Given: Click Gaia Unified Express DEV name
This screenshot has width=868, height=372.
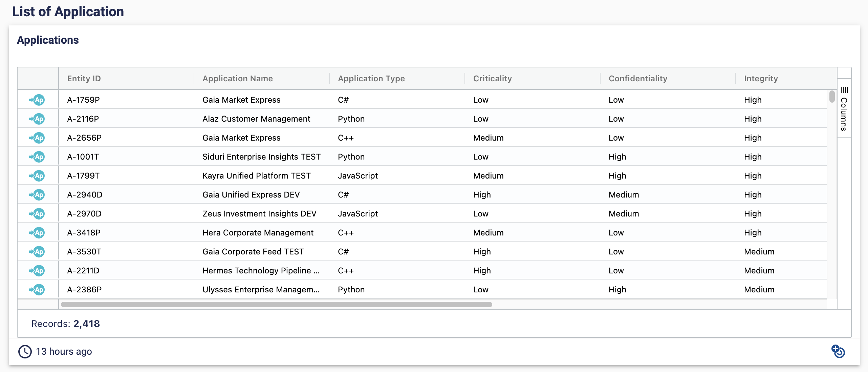Looking at the screenshot, I should pos(251,195).
